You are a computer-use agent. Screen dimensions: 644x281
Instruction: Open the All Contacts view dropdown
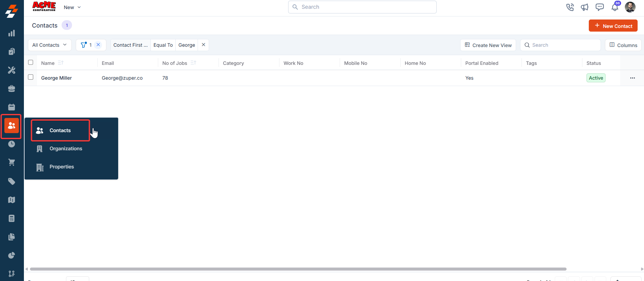pyautogui.click(x=50, y=45)
